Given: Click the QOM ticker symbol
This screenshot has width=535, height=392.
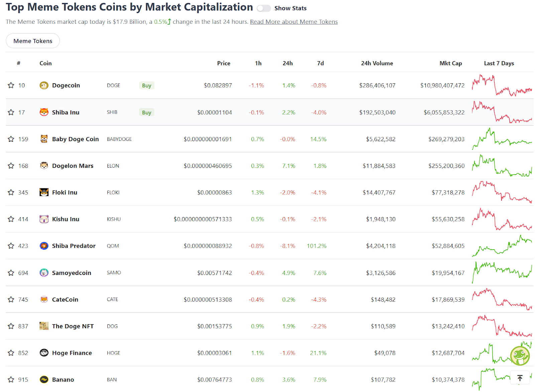Looking at the screenshot, I should [x=113, y=246].
